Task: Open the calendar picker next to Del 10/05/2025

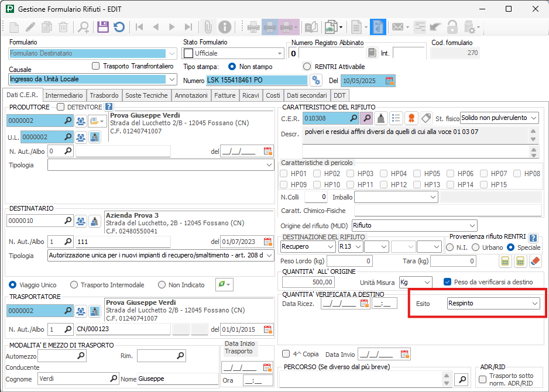Action: pyautogui.click(x=389, y=80)
